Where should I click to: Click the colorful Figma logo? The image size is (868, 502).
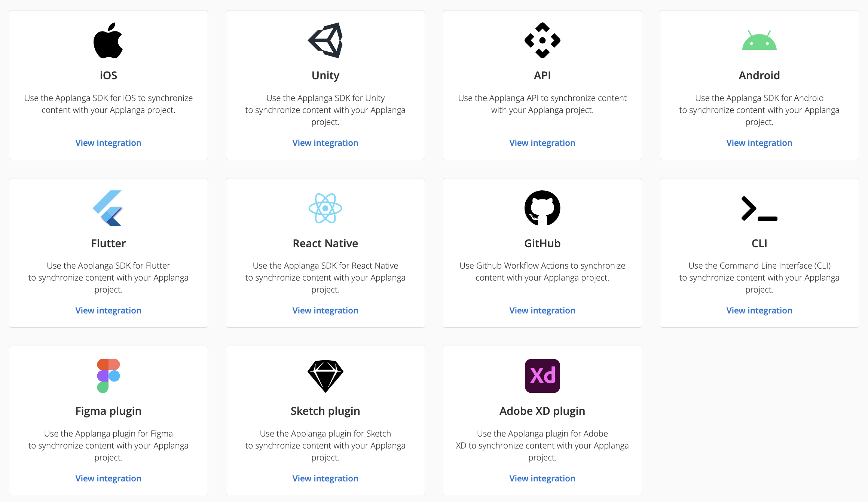(108, 376)
